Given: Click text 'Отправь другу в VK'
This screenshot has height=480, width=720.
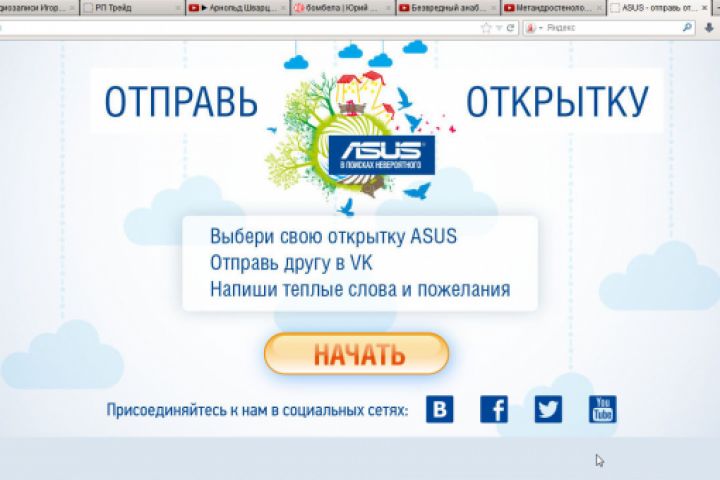Looking at the screenshot, I should pyautogui.click(x=291, y=263).
